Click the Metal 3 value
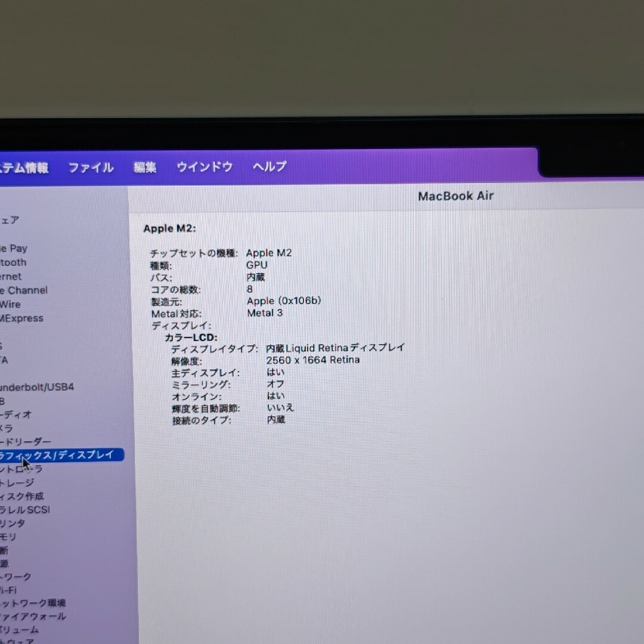 [265, 313]
